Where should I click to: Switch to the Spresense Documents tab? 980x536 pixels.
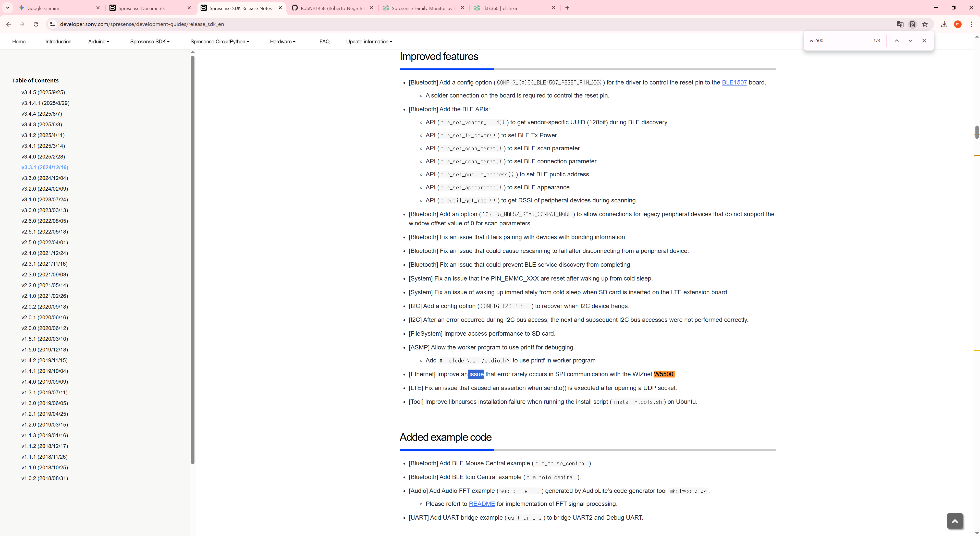point(142,8)
